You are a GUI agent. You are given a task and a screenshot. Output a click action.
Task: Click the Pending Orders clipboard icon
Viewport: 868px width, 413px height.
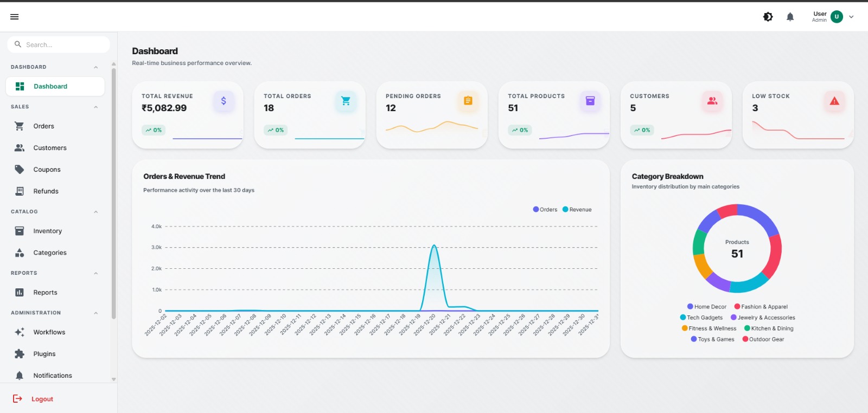click(x=468, y=101)
